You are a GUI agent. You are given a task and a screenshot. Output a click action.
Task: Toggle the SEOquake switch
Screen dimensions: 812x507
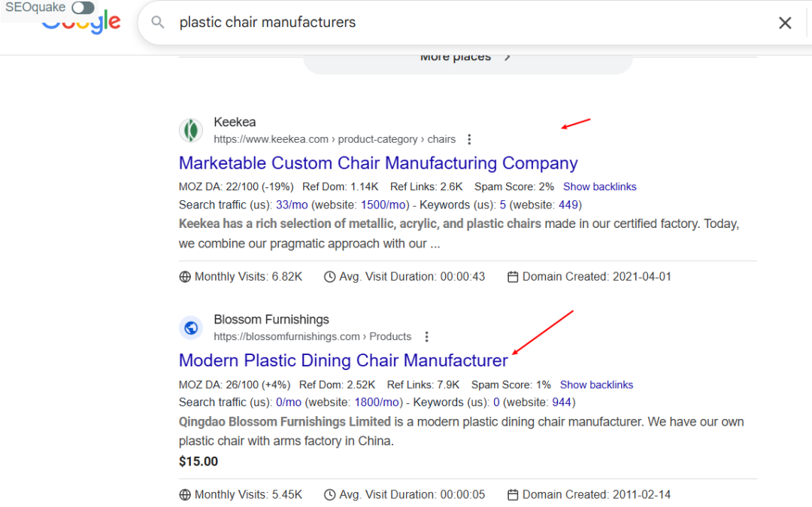[x=83, y=8]
